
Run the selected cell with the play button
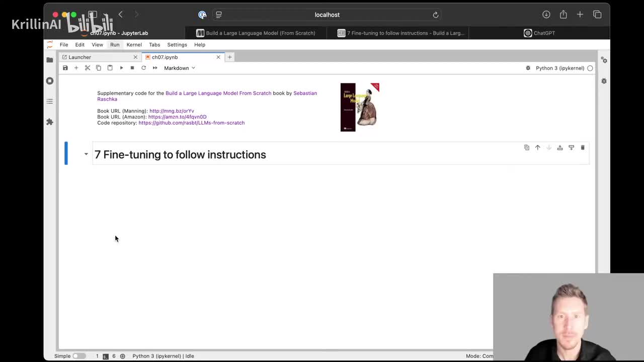click(121, 68)
